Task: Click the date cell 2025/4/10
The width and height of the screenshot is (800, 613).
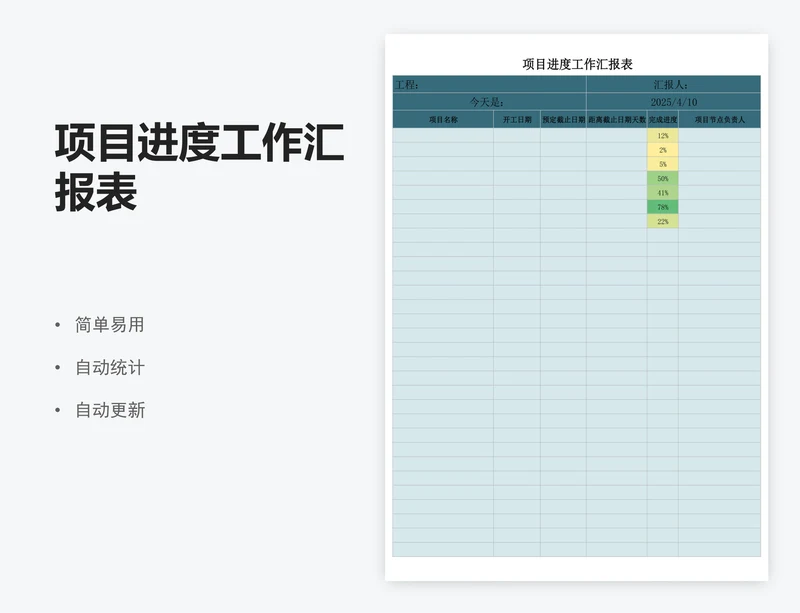Action: (673, 102)
